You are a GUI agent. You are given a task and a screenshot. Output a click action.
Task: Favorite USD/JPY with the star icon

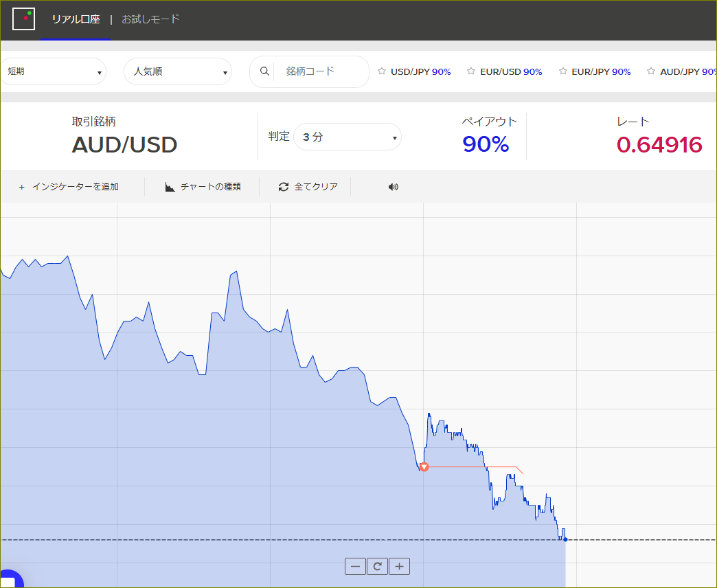383,71
